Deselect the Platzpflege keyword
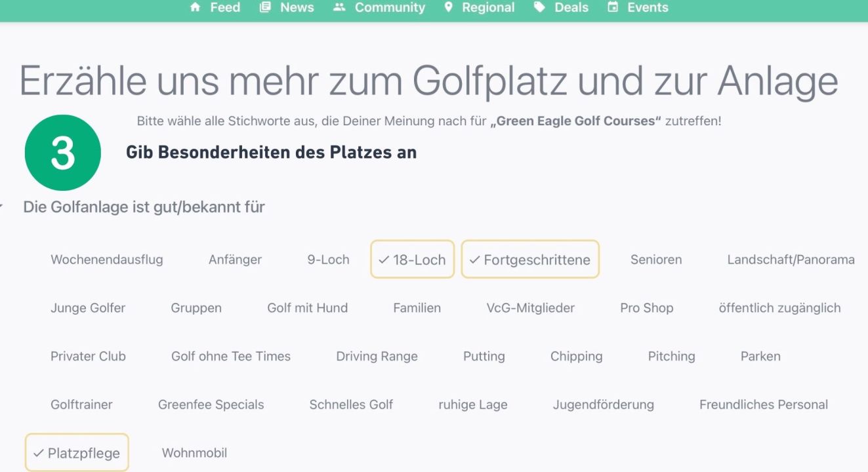This screenshot has width=868, height=472. (77, 452)
